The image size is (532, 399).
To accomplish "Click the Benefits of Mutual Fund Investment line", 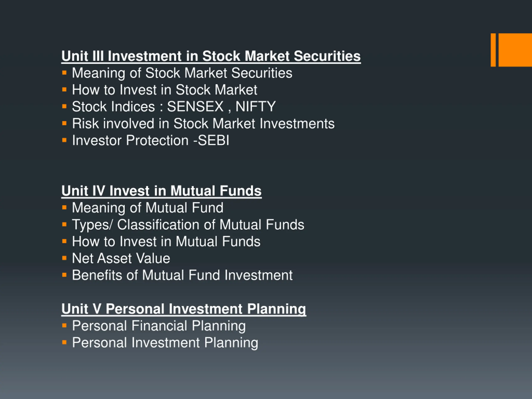I will (x=182, y=275).
